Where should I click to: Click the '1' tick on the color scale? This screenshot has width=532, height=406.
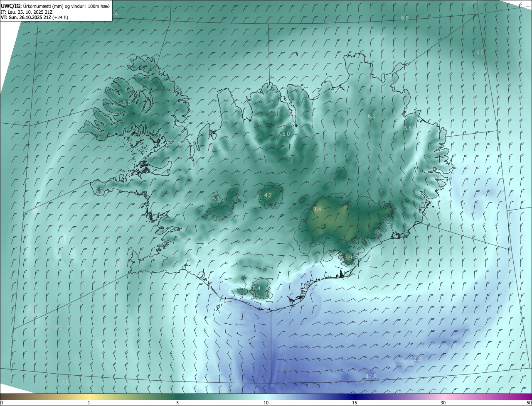89,403
